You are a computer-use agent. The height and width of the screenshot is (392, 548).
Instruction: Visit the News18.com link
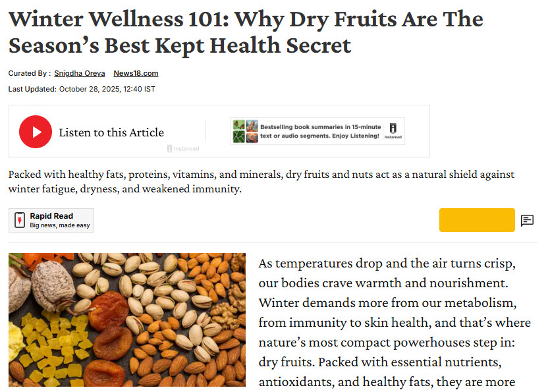pyautogui.click(x=136, y=73)
